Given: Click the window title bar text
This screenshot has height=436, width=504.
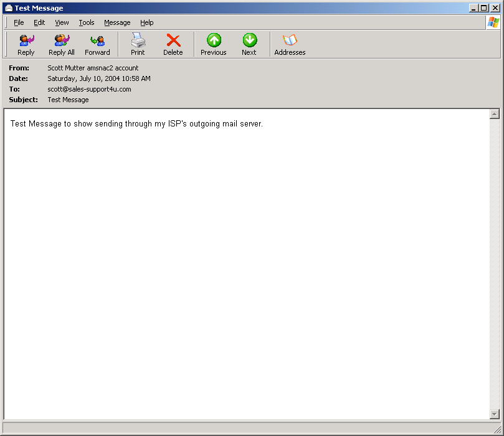Looking at the screenshot, I should point(39,8).
